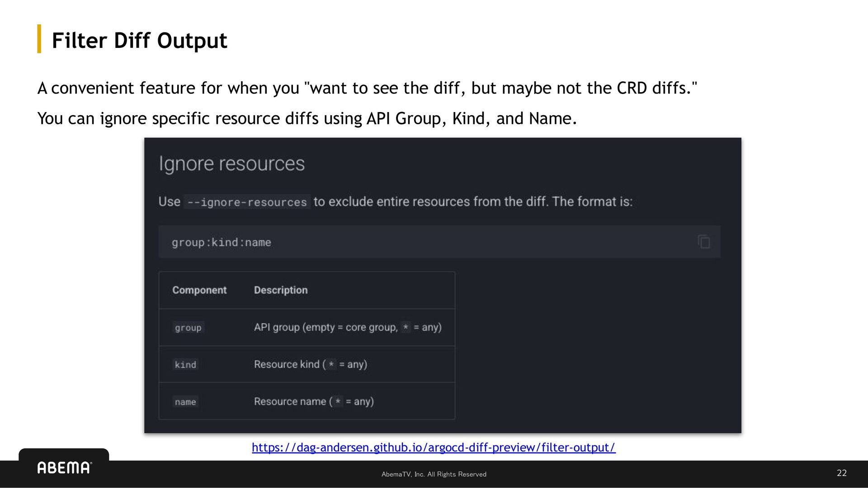This screenshot has height=488, width=868.
Task: Click the 'Description' table column header
Action: click(281, 290)
